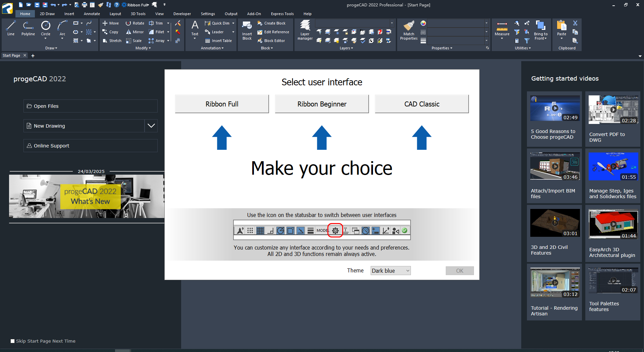The image size is (644, 352).
Task: Expand the Layers panel
Action: 346,48
